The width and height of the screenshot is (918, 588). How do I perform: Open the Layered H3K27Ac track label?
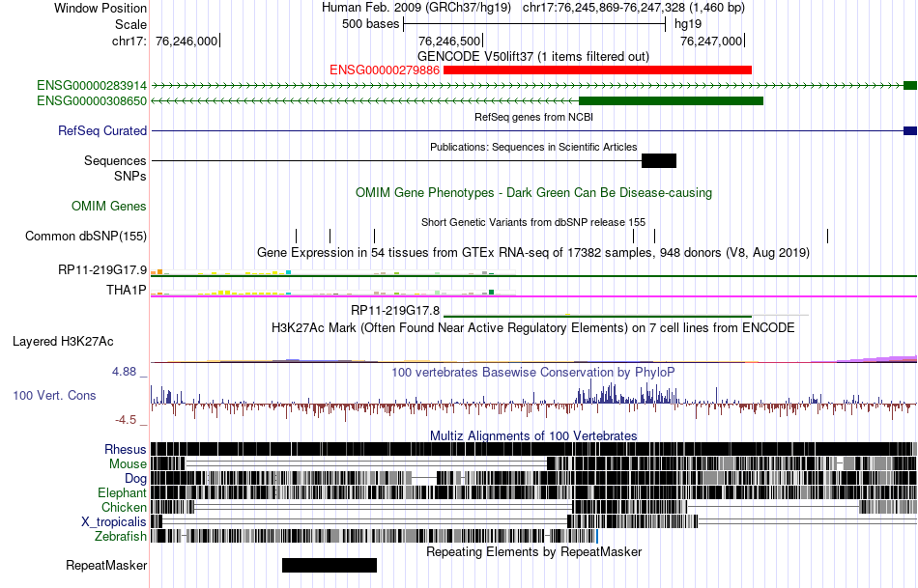(63, 342)
